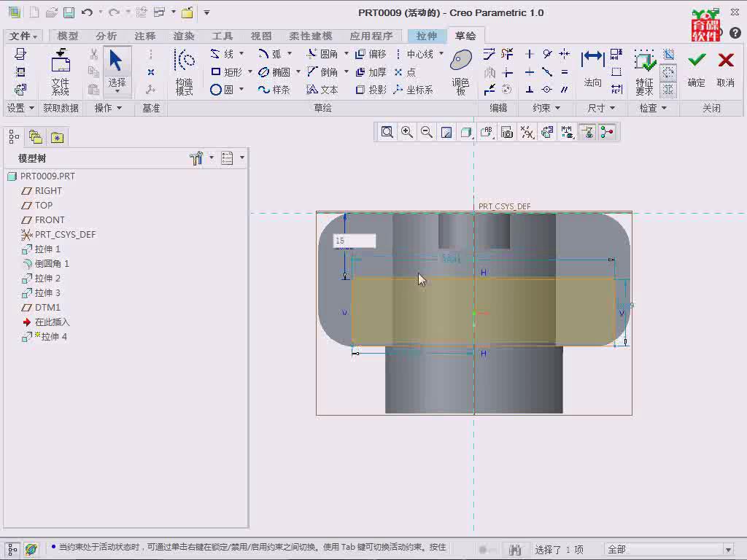
Task: Choose the 加厚 (thicken) tool
Action: point(371,72)
